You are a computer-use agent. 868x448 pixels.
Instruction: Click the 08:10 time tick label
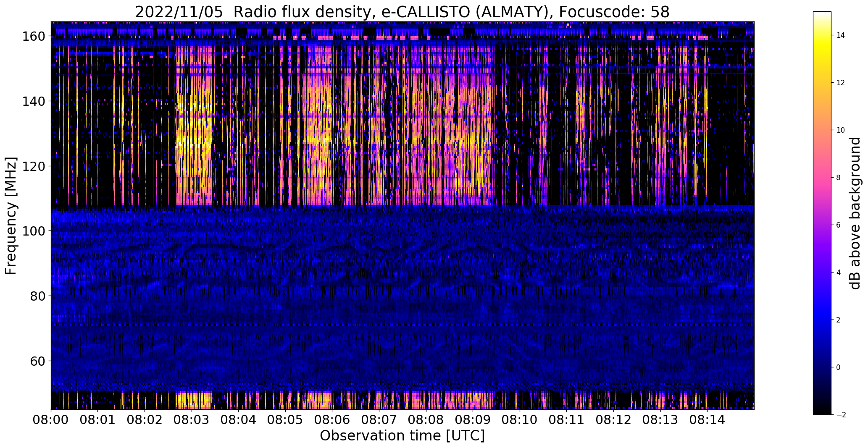pyautogui.click(x=520, y=419)
